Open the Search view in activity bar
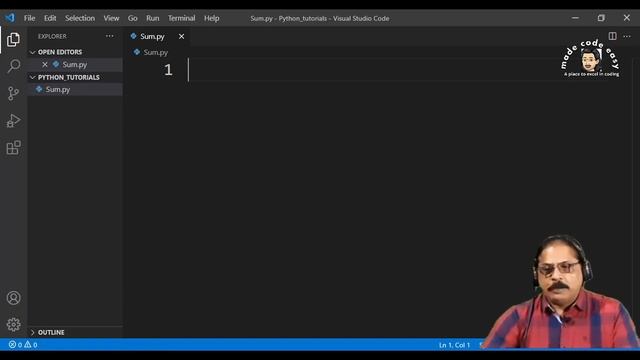The height and width of the screenshot is (360, 640). [13, 66]
